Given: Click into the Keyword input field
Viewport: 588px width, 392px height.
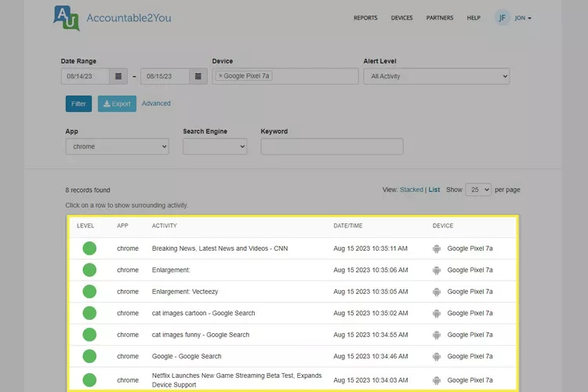Looking at the screenshot, I should (332, 147).
